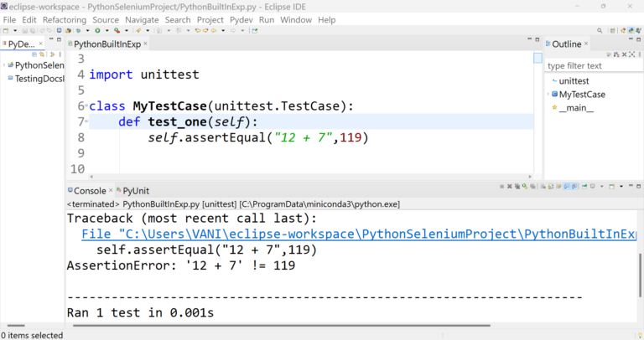Close the PythonBuiltInExp editor tab
The height and width of the screenshot is (340, 644).
(x=145, y=44)
